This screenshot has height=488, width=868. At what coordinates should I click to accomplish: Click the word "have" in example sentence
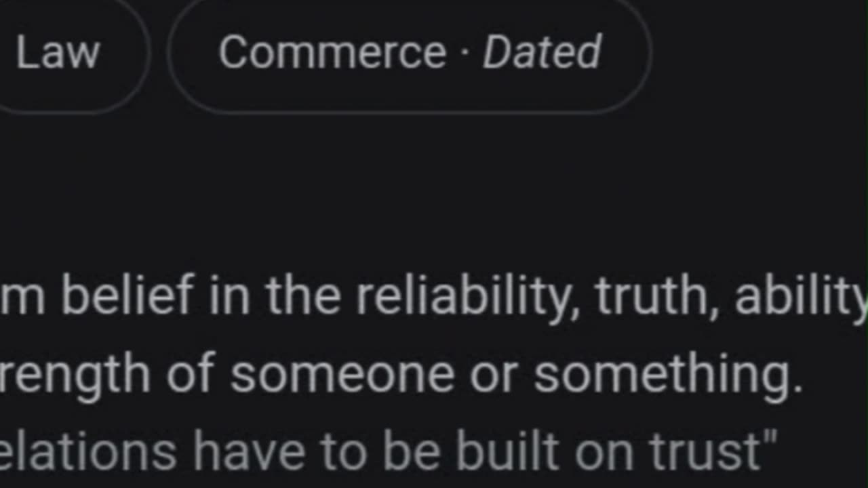(x=248, y=451)
